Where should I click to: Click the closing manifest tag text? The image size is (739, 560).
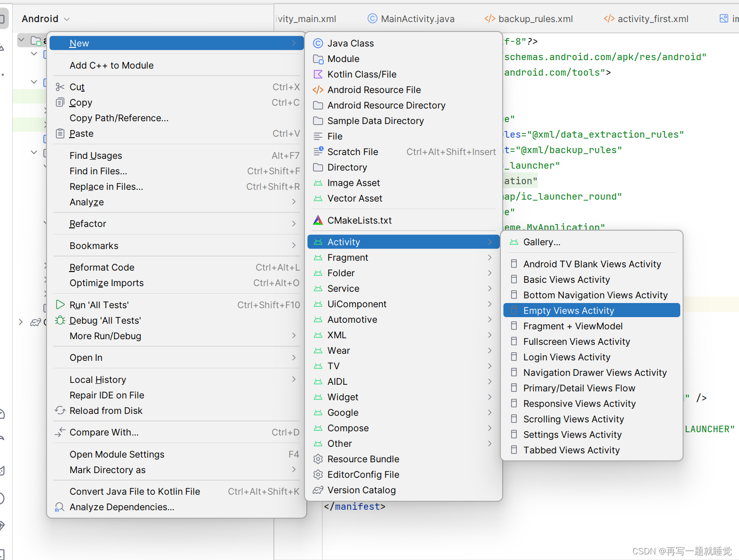355,506
